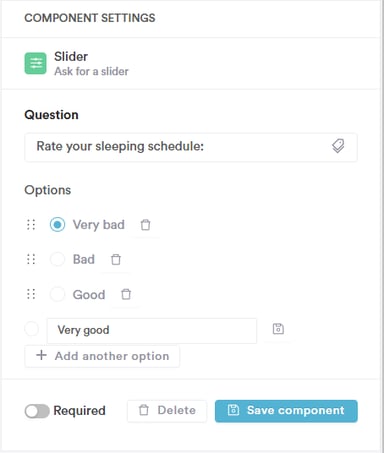Select the Very bad radio button
The width and height of the screenshot is (384, 453).
click(x=57, y=225)
